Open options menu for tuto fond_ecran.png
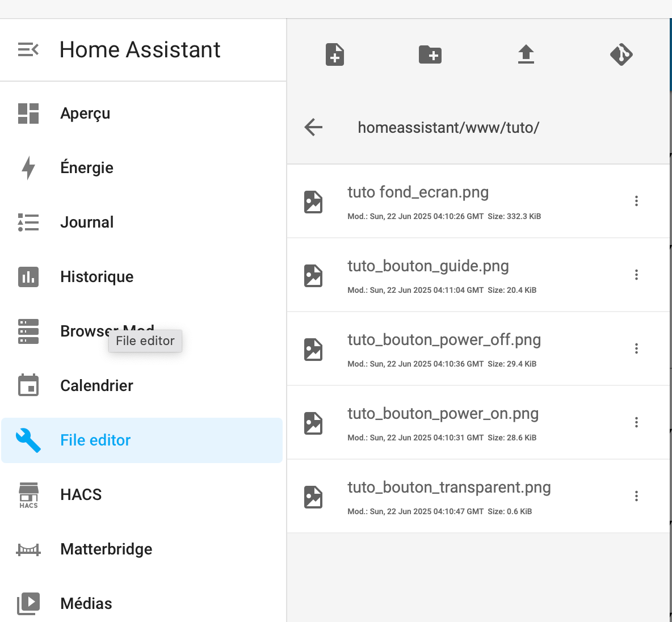Screen dimensions: 672x622 pos(636,201)
